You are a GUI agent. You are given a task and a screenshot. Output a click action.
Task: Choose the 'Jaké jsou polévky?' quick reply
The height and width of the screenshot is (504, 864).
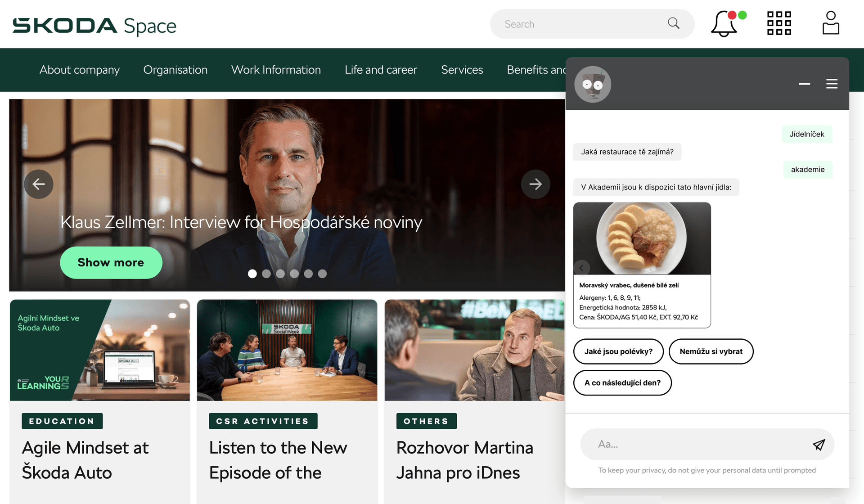point(618,351)
